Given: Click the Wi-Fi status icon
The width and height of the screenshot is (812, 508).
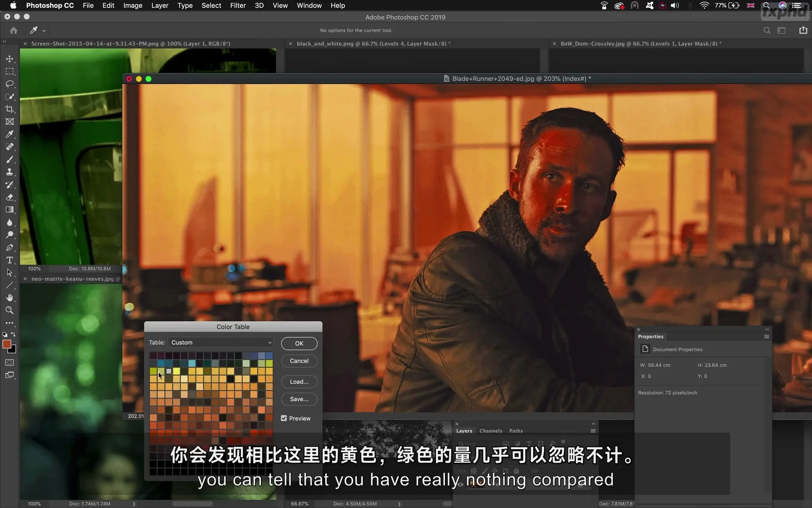Looking at the screenshot, I should 704,6.
